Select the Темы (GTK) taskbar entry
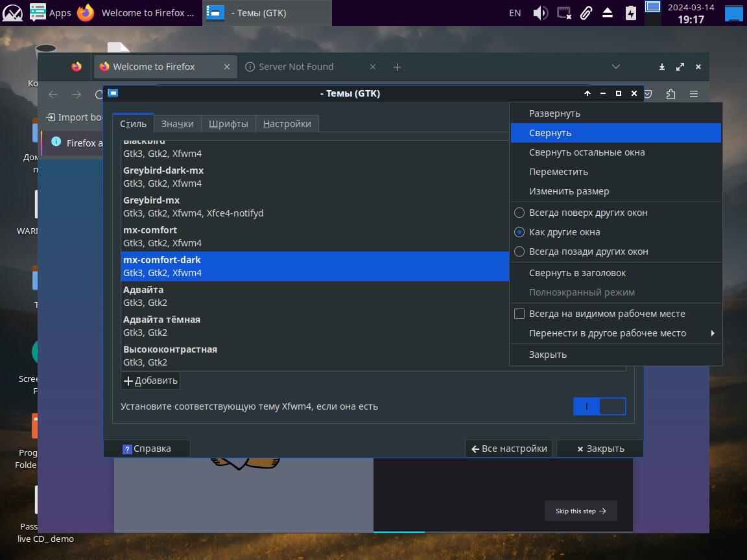747x560 pixels. click(x=267, y=13)
